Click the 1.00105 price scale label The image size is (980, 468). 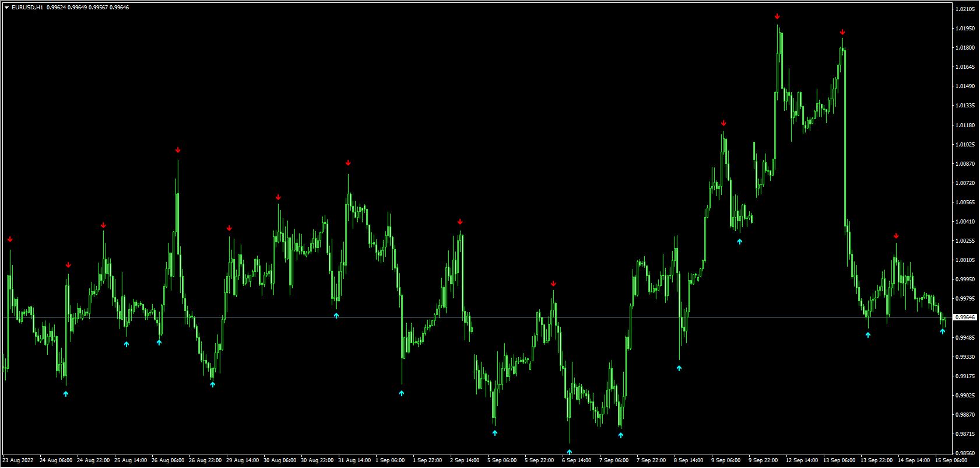[x=965, y=260]
